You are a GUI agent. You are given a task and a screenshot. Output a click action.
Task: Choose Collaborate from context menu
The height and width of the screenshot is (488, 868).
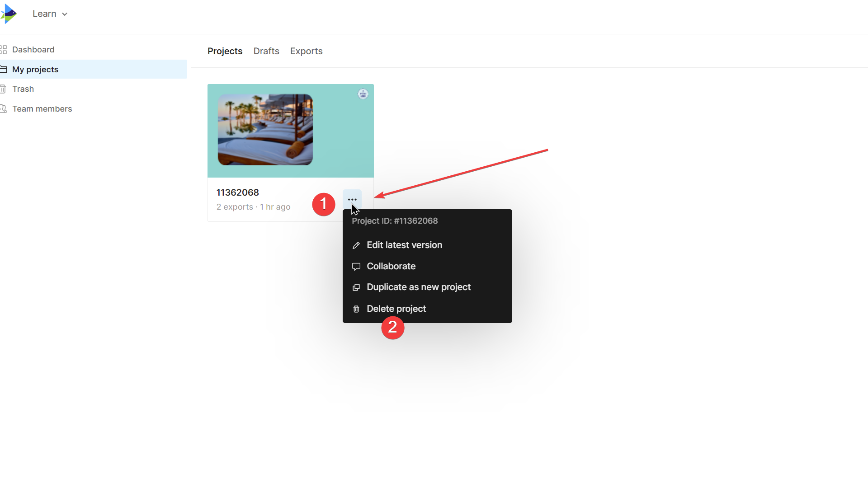(391, 266)
